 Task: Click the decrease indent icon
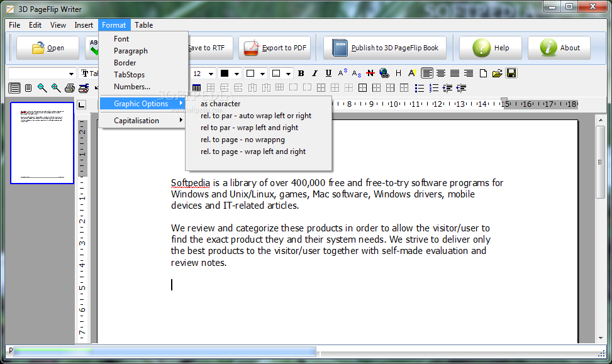(x=461, y=88)
